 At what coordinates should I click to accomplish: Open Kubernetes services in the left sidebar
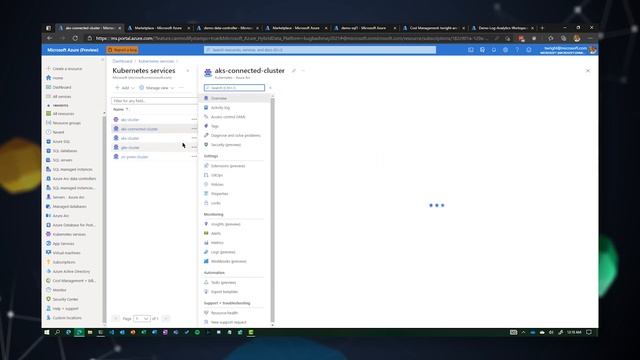pyautogui.click(x=69, y=234)
